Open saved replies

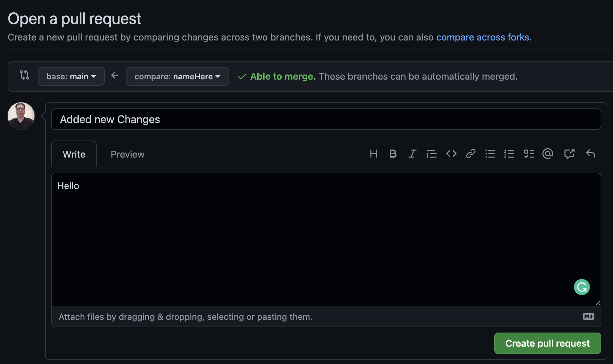click(x=590, y=154)
